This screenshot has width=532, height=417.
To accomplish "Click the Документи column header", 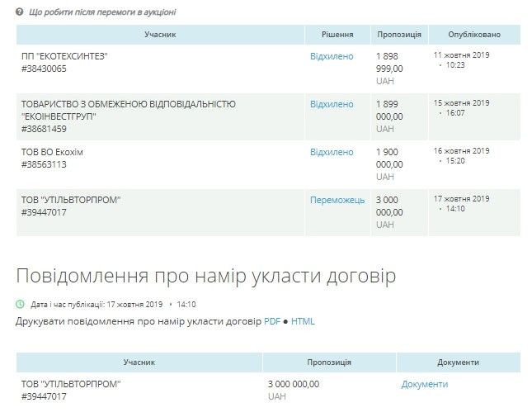I will 458,363.
